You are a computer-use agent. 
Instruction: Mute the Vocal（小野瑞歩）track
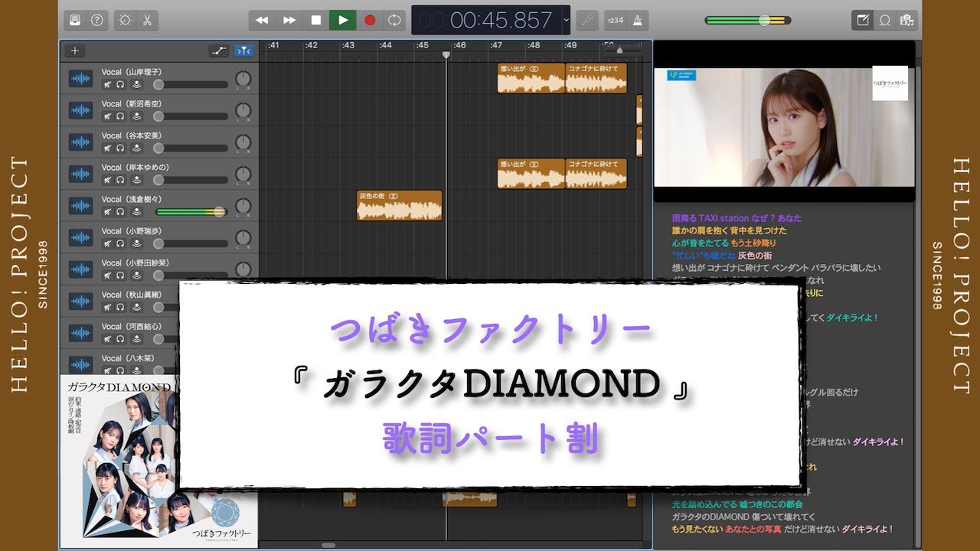[x=107, y=244]
